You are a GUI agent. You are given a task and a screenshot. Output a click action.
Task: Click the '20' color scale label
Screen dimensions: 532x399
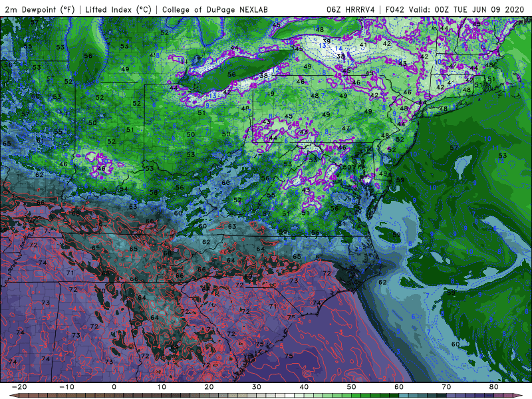point(209,387)
